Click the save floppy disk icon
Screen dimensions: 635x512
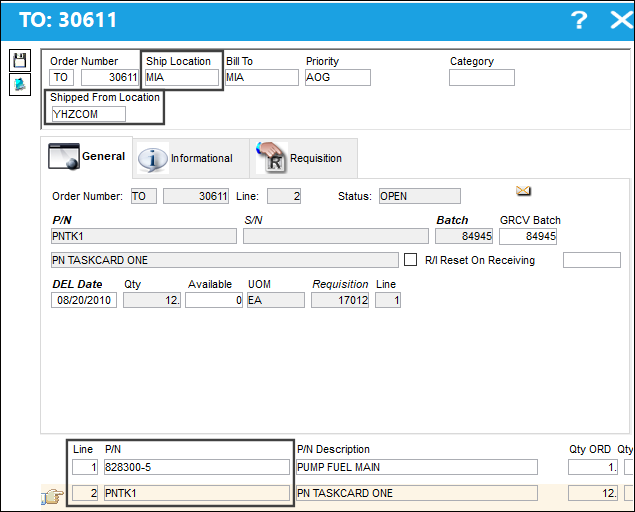click(x=20, y=61)
